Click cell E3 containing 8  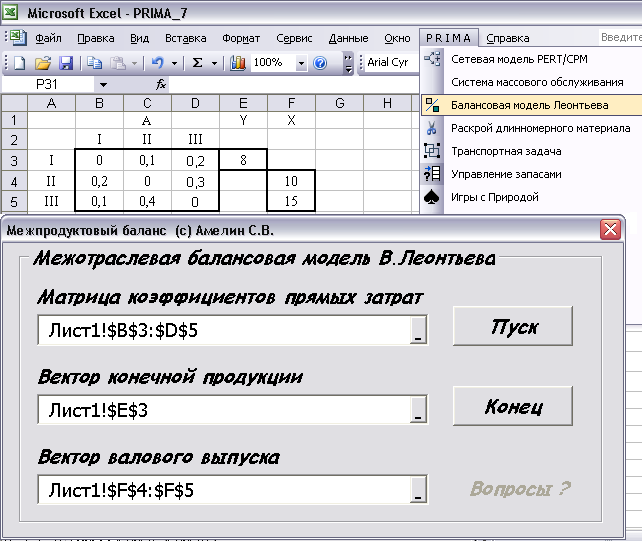pos(243,160)
